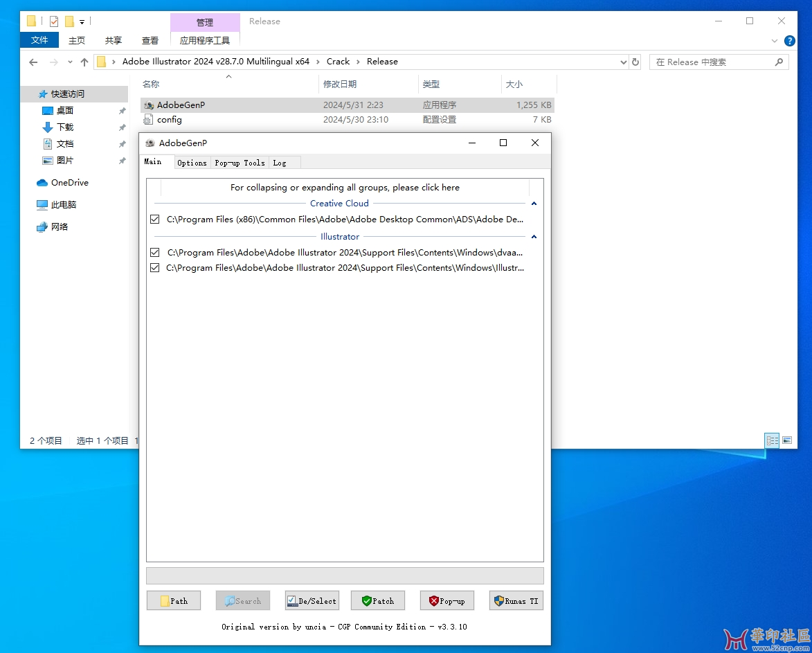
Task: Switch to large icons view in status bar
Action: pyautogui.click(x=787, y=440)
